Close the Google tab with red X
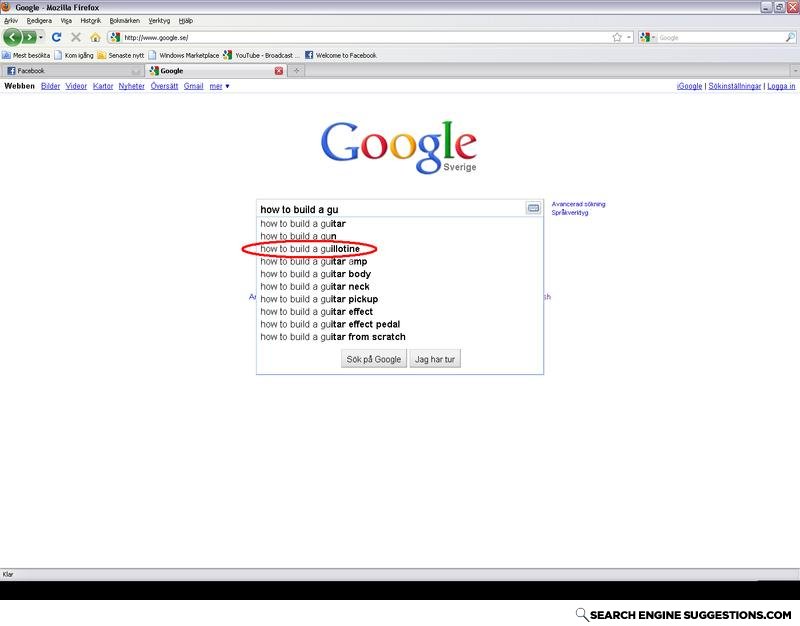 click(x=279, y=71)
